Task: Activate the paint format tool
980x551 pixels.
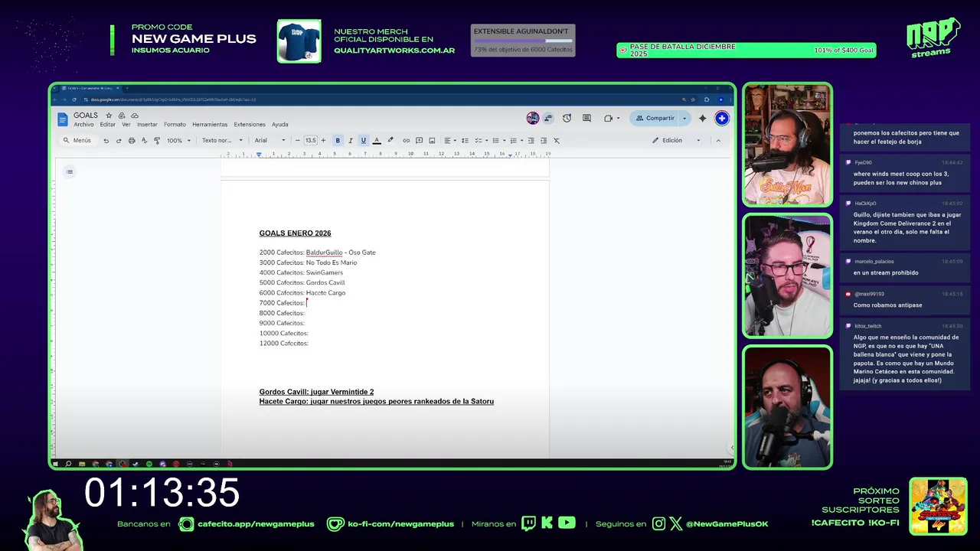Action: [x=157, y=141]
